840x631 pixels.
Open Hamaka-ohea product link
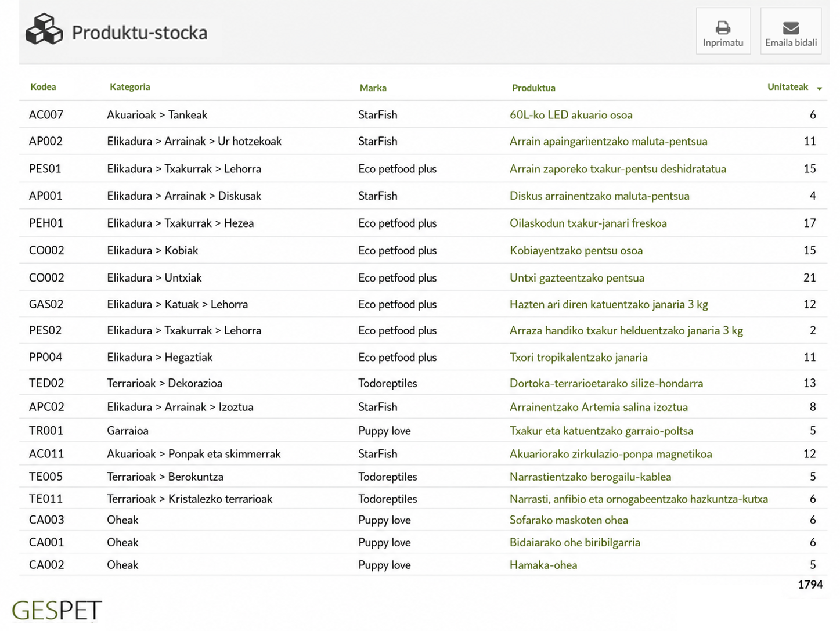click(x=543, y=565)
